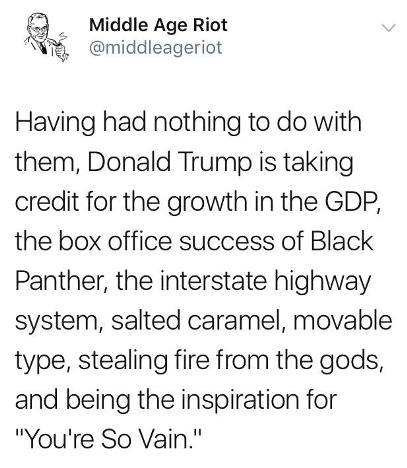
Task: Click the word "GDP" in the tweet text
Action: pyautogui.click(x=352, y=201)
